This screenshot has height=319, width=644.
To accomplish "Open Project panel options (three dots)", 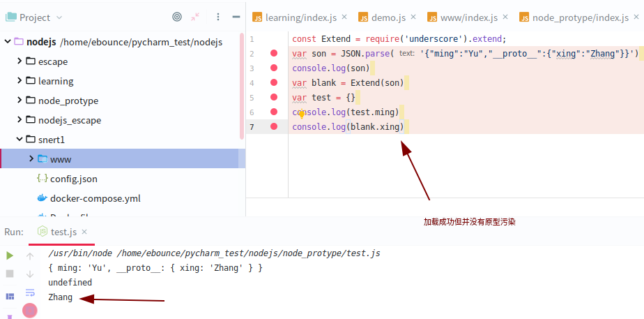I will (x=218, y=17).
